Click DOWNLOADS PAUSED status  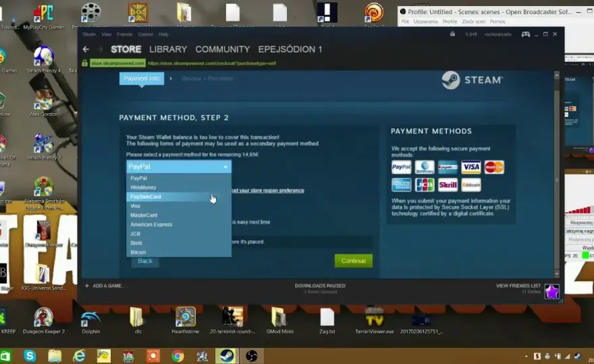coord(320,286)
